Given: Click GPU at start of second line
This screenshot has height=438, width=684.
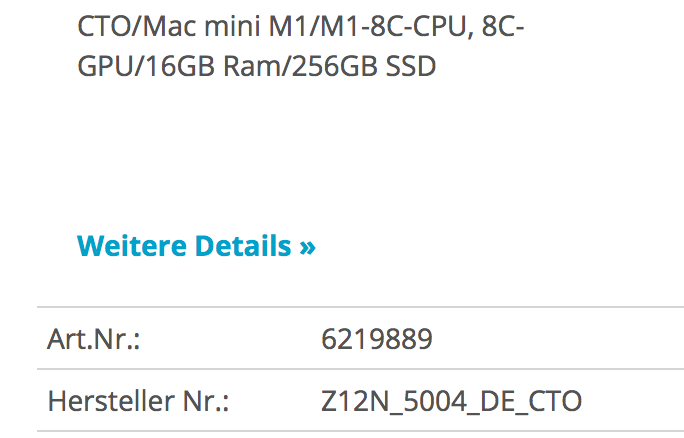Looking at the screenshot, I should point(103,66).
